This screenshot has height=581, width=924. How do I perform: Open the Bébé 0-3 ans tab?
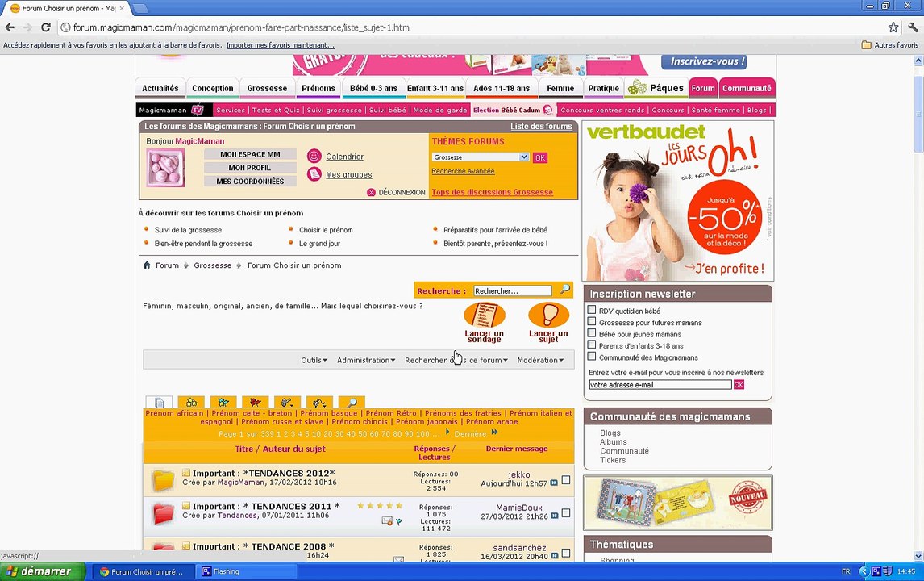tap(373, 88)
